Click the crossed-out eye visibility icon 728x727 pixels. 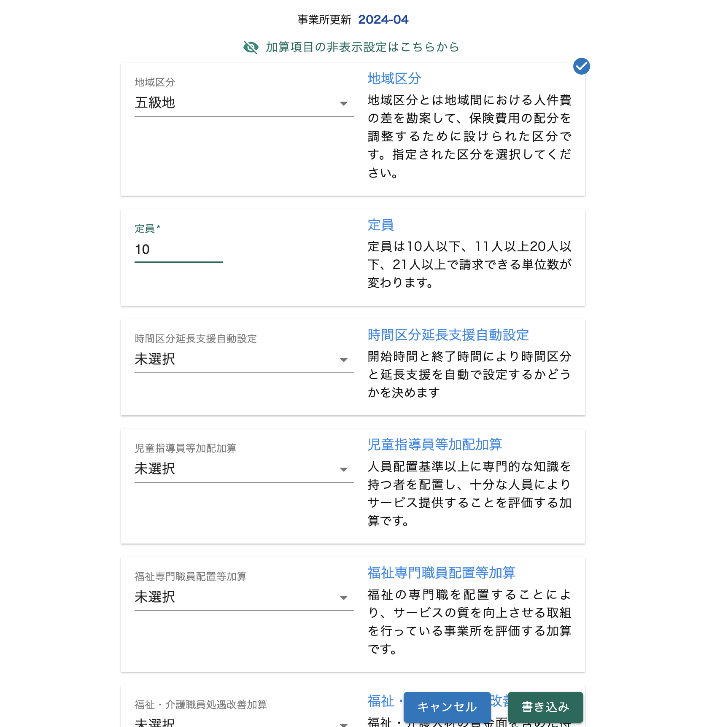251,47
